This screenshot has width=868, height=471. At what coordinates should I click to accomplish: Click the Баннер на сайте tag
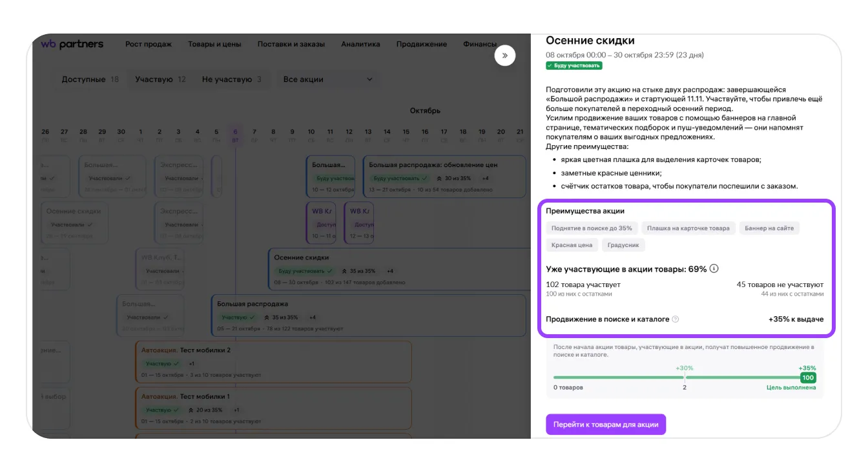pos(770,228)
